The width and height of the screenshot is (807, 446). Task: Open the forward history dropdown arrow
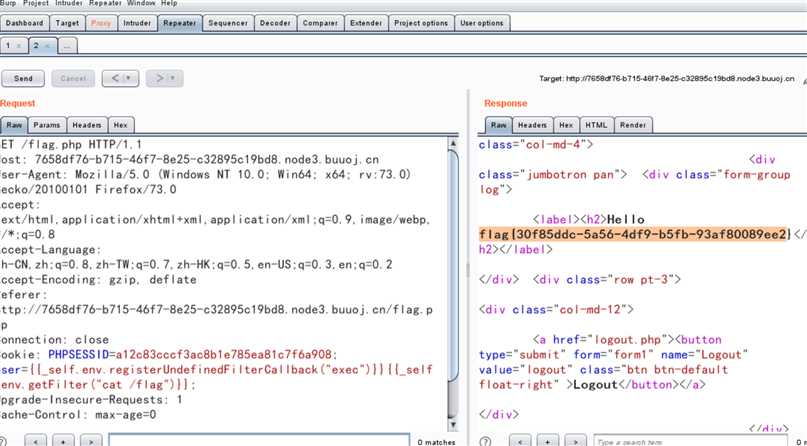point(173,79)
